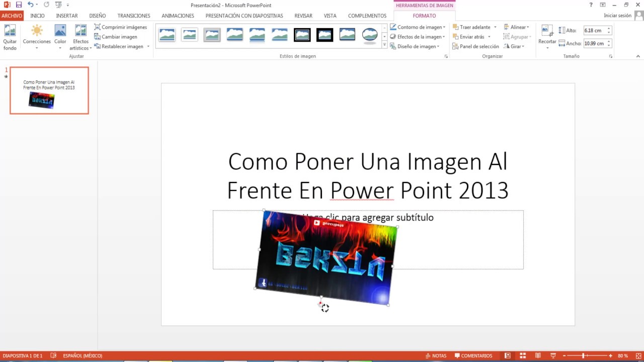Viewport: 644px width, 362px height.
Task: Switch to the COMPLEMENTOS tab
Action: click(x=367, y=16)
